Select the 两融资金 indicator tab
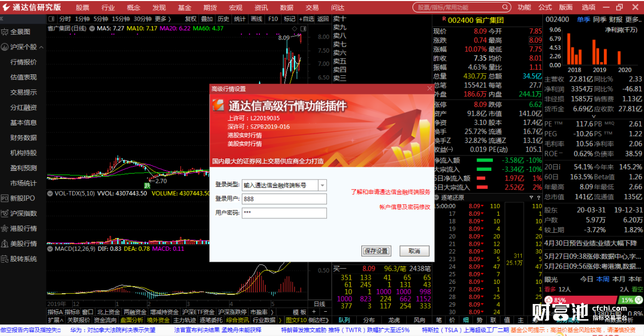644x336 pixels. tap(135, 312)
